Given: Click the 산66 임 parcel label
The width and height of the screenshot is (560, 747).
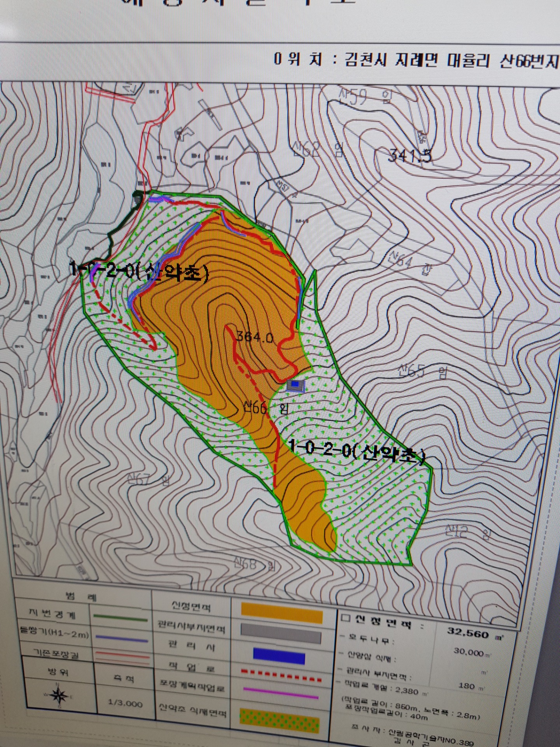Looking at the screenshot, I should click(266, 408).
